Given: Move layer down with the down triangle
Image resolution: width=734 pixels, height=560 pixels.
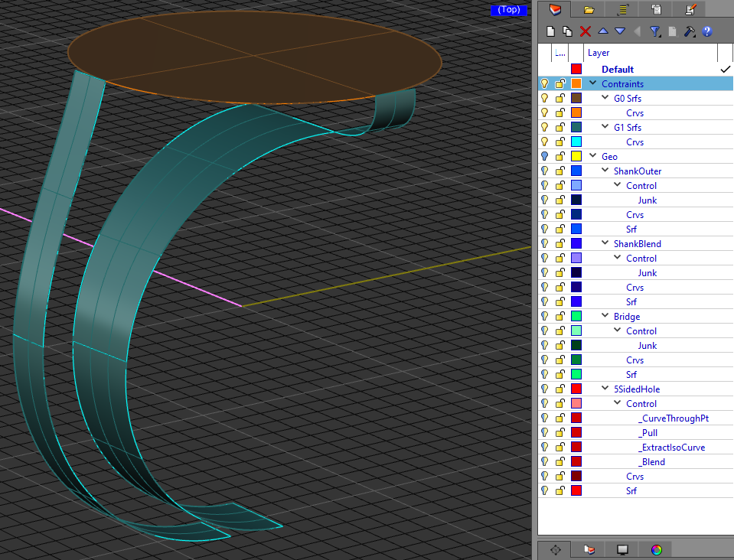Looking at the screenshot, I should tap(620, 31).
